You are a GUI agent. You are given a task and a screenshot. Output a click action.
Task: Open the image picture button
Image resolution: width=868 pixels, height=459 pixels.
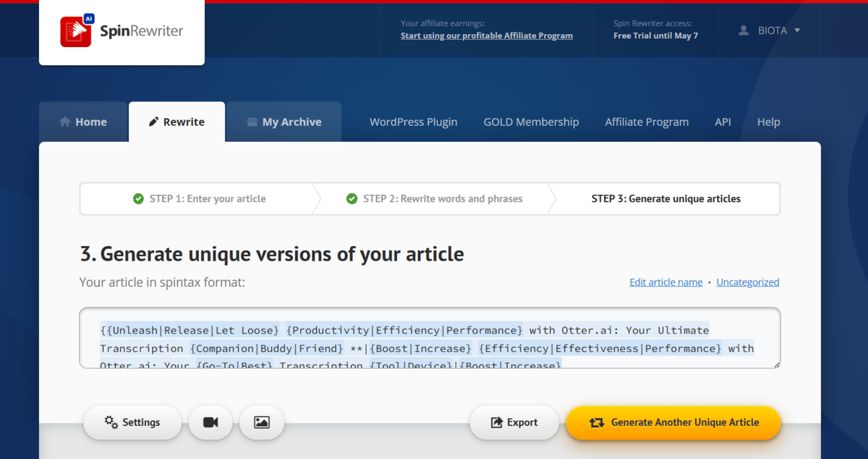262,422
